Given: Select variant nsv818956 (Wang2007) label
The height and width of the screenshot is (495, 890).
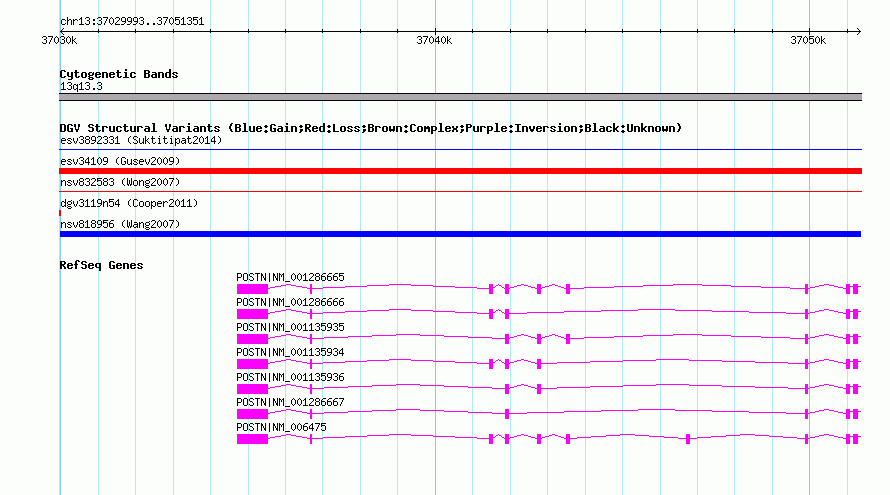Looking at the screenshot, I should (120, 224).
